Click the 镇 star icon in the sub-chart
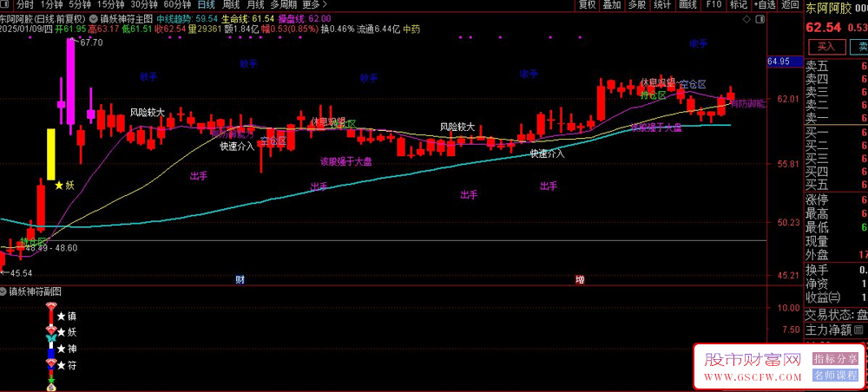The height and width of the screenshot is (392, 868). point(59,317)
